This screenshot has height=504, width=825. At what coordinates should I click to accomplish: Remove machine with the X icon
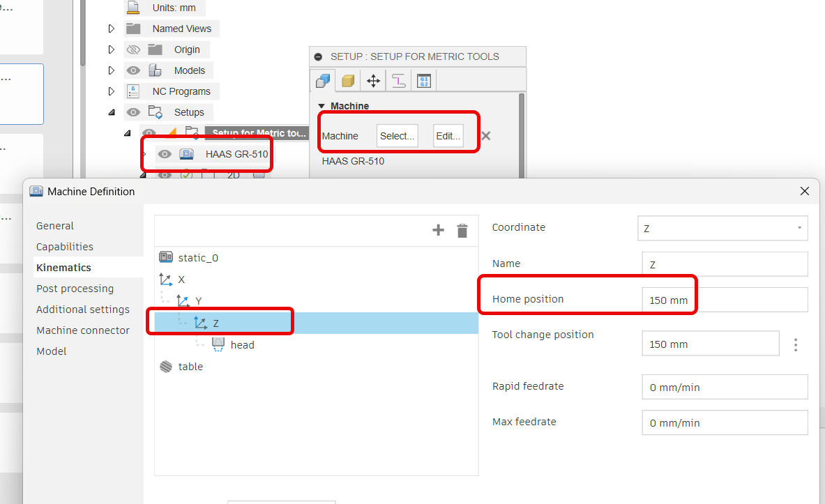click(x=485, y=136)
